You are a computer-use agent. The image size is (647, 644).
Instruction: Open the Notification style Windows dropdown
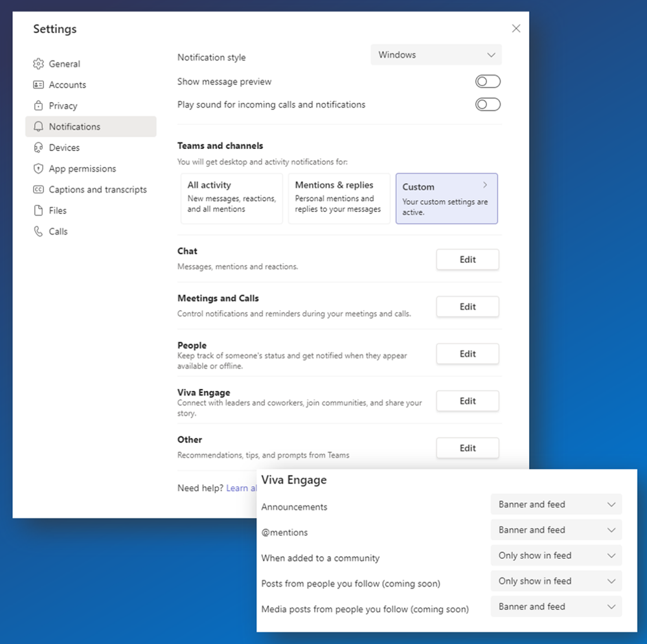436,55
